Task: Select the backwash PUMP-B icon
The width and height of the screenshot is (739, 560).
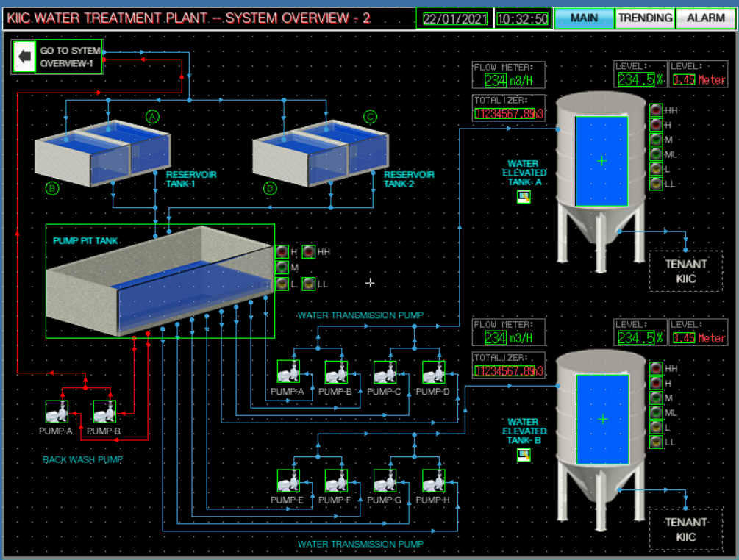Action: point(104,412)
